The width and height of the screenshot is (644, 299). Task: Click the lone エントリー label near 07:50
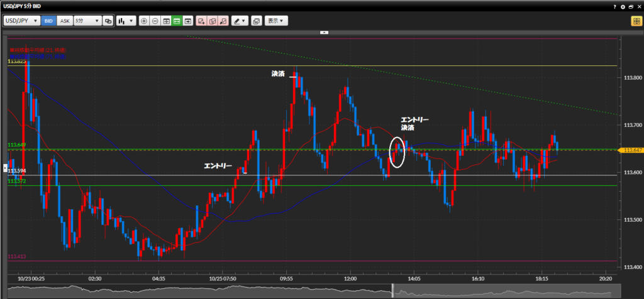pos(218,166)
